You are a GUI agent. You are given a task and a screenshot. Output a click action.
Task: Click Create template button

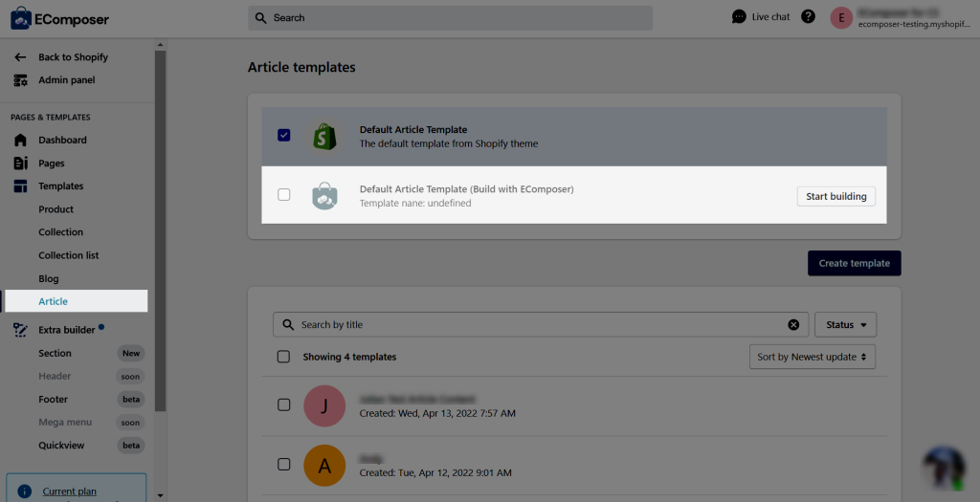point(855,264)
